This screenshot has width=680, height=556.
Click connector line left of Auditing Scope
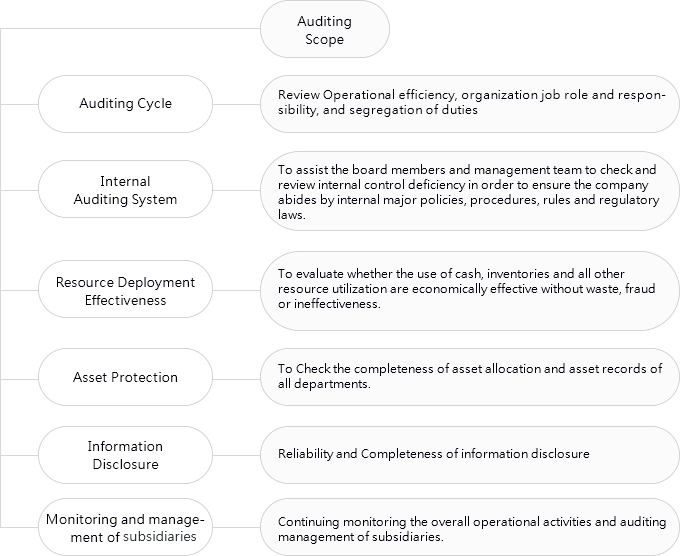click(130, 29)
